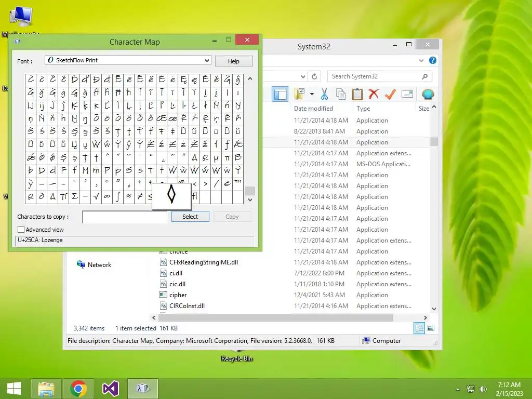
Task: Click the red X Delete icon
Action: (x=374, y=94)
